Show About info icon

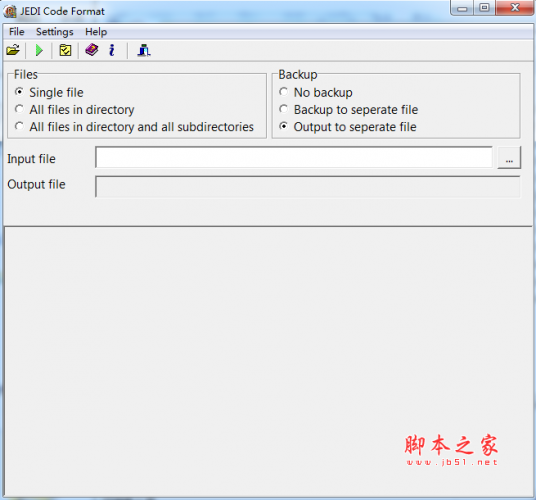[x=111, y=50]
